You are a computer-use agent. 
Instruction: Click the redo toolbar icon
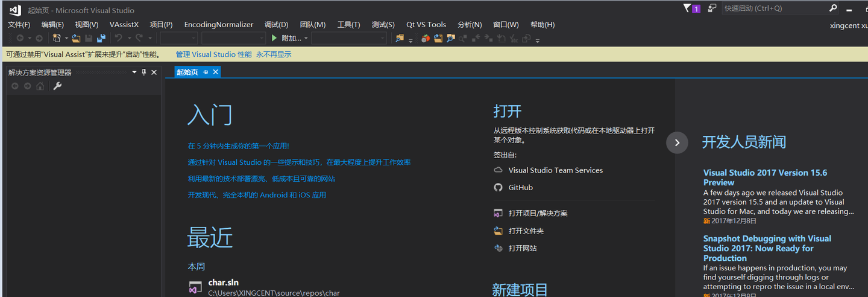[139, 38]
